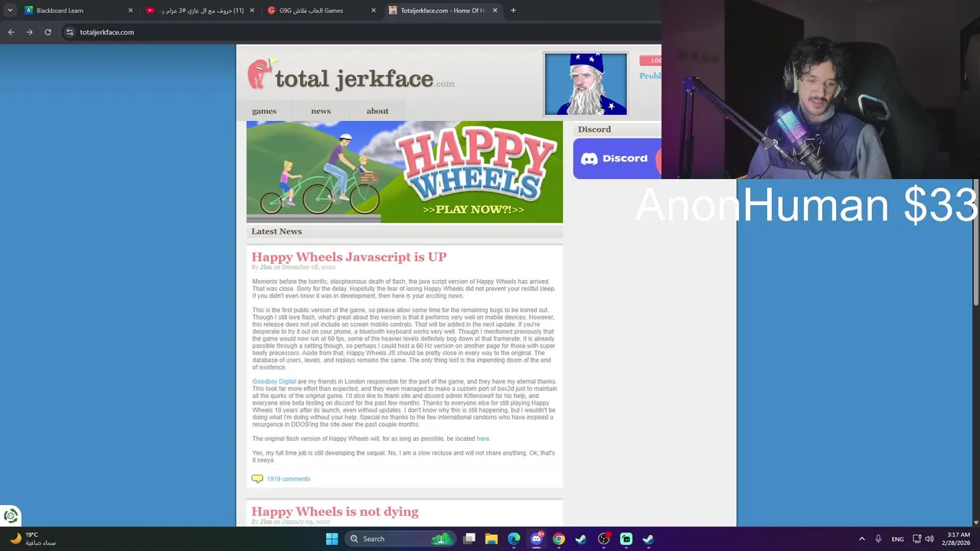Open network settings tray icon
Screen dimensions: 980x551
(x=917, y=539)
